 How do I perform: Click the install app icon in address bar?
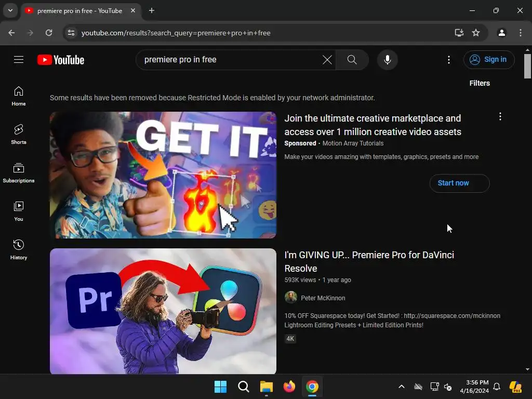(x=459, y=33)
